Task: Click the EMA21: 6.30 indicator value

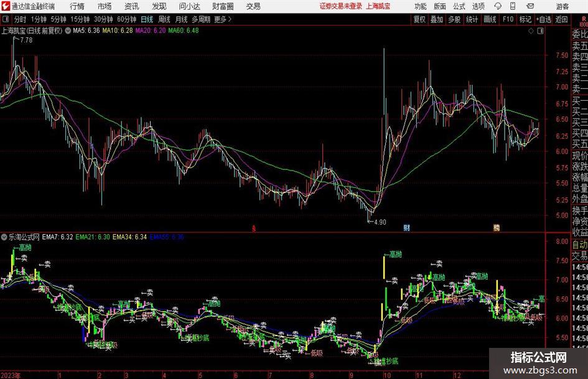Action: point(93,237)
